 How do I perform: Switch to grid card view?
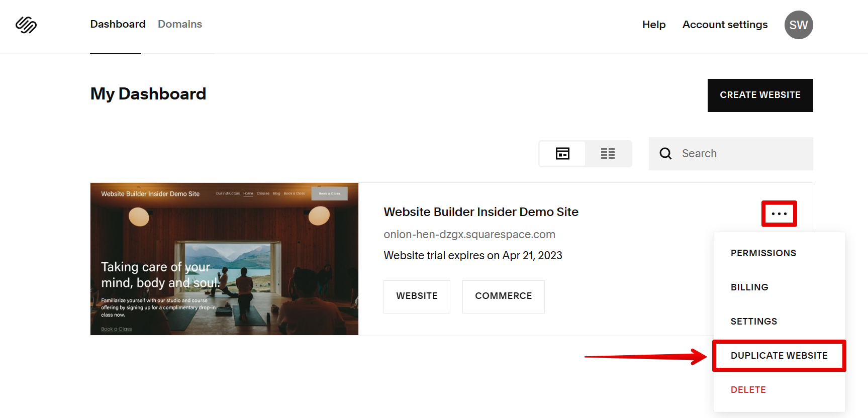(562, 154)
